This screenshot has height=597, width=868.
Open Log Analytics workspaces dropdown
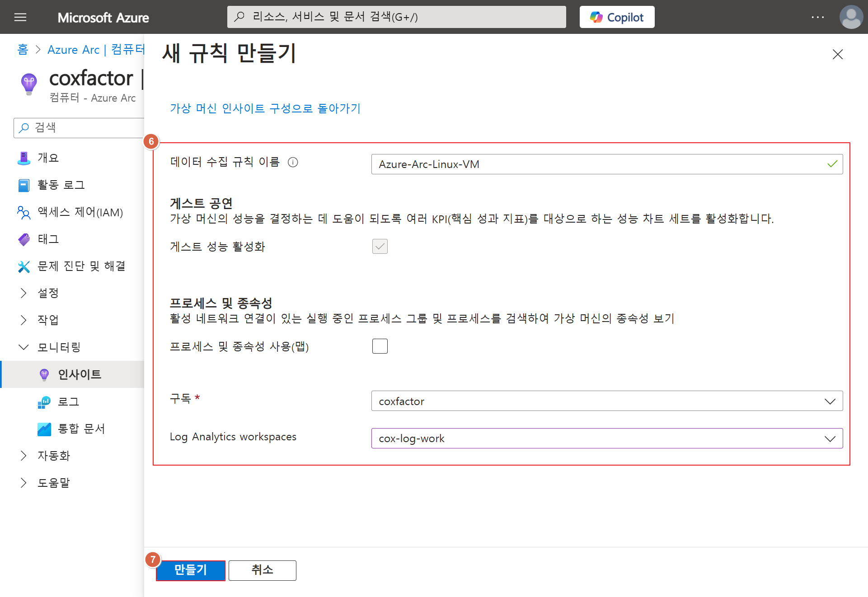606,438
